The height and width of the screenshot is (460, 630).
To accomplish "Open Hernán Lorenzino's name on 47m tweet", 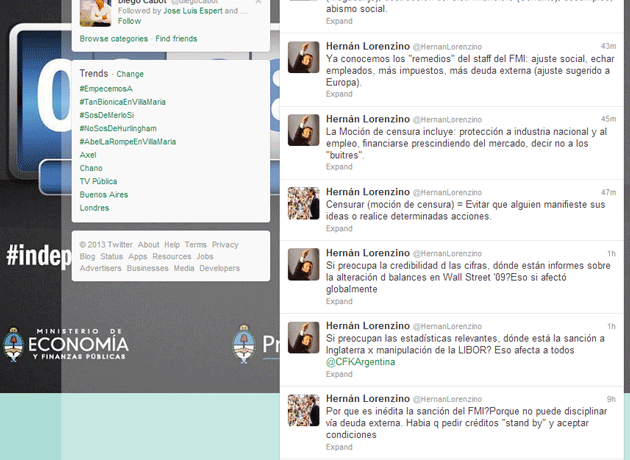I will (x=368, y=192).
